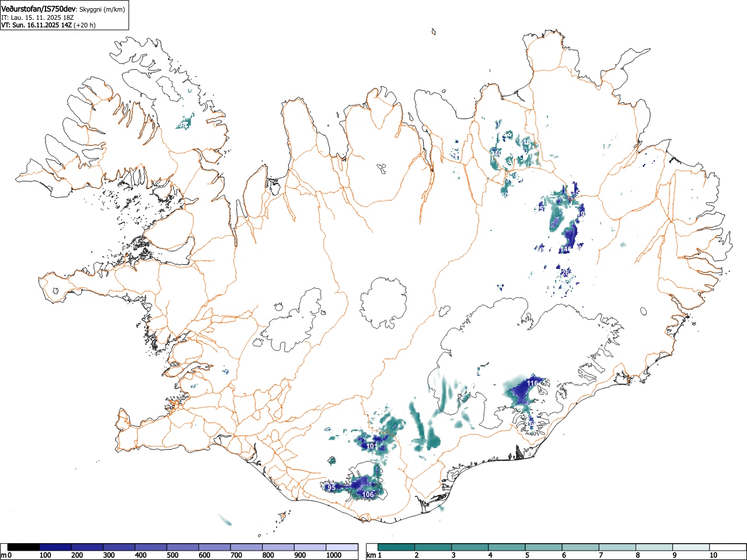Screen dimensions: 747x560
Task: Click the 100–200 m dark blue legend segment
Action: click(x=55, y=547)
